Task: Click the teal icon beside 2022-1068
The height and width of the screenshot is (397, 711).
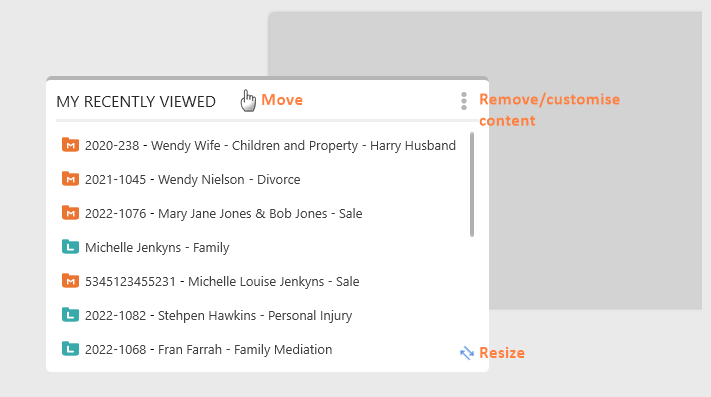Action: pos(70,349)
